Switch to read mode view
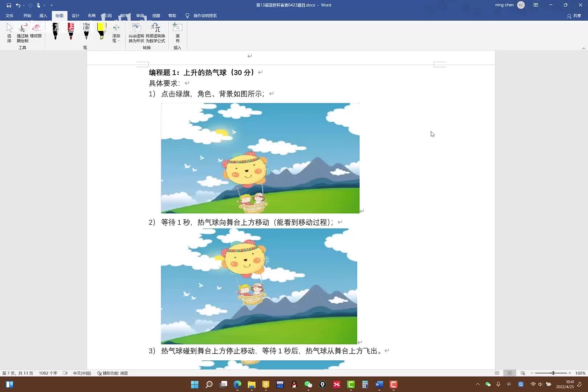The image size is (588, 392). pos(497,373)
